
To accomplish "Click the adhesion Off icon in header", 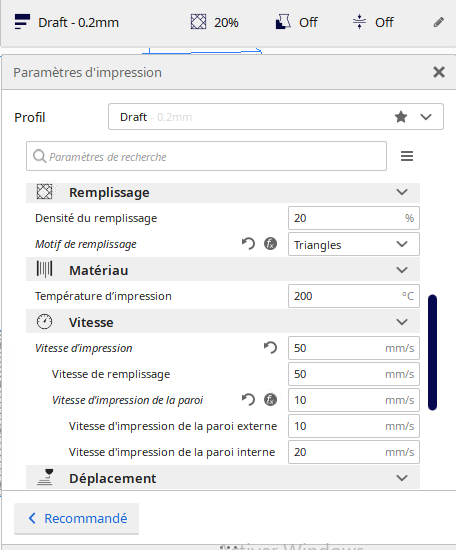I will (359, 22).
